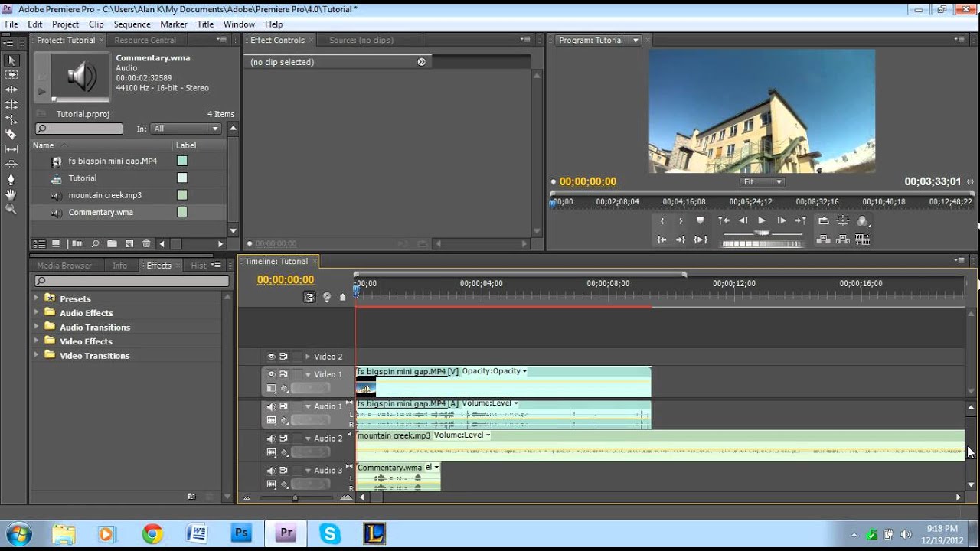The width and height of the screenshot is (980, 551).
Task: Select mountain creek.mp3 in Project panel
Action: coord(105,195)
